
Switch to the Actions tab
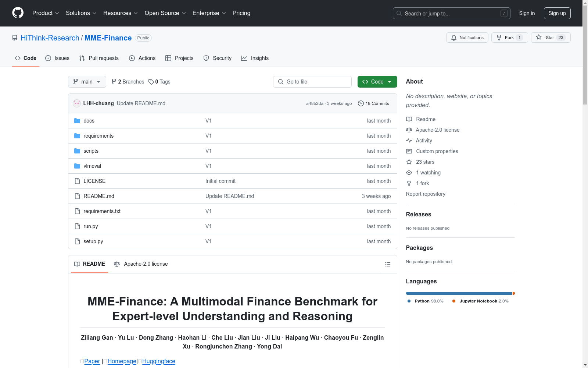tap(142, 58)
